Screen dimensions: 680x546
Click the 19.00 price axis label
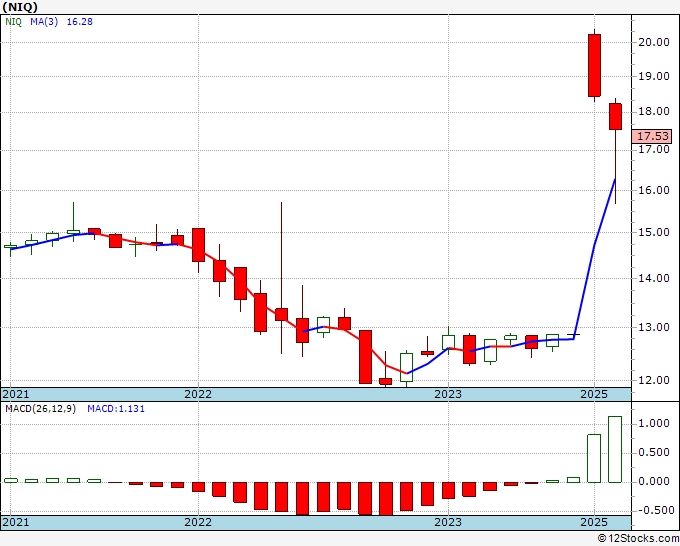[654, 76]
